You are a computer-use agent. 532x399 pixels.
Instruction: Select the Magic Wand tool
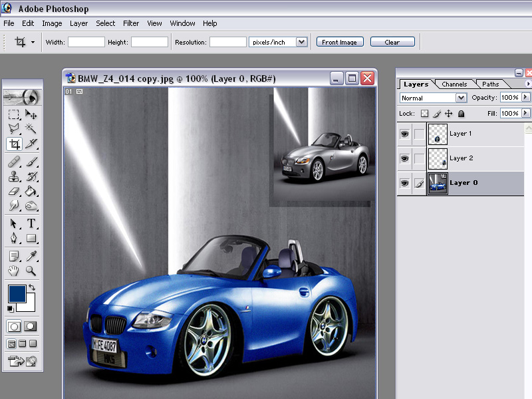tap(31, 128)
